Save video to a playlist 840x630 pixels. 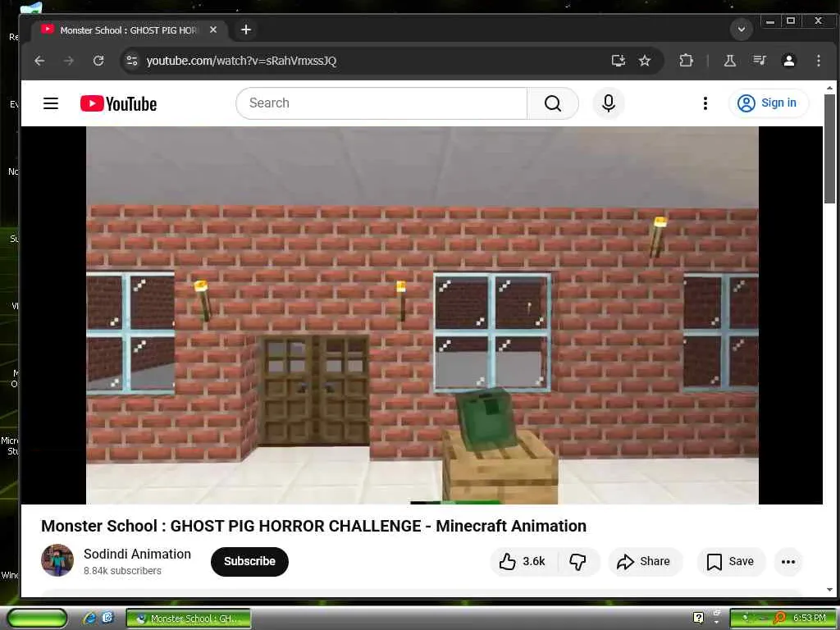click(731, 561)
